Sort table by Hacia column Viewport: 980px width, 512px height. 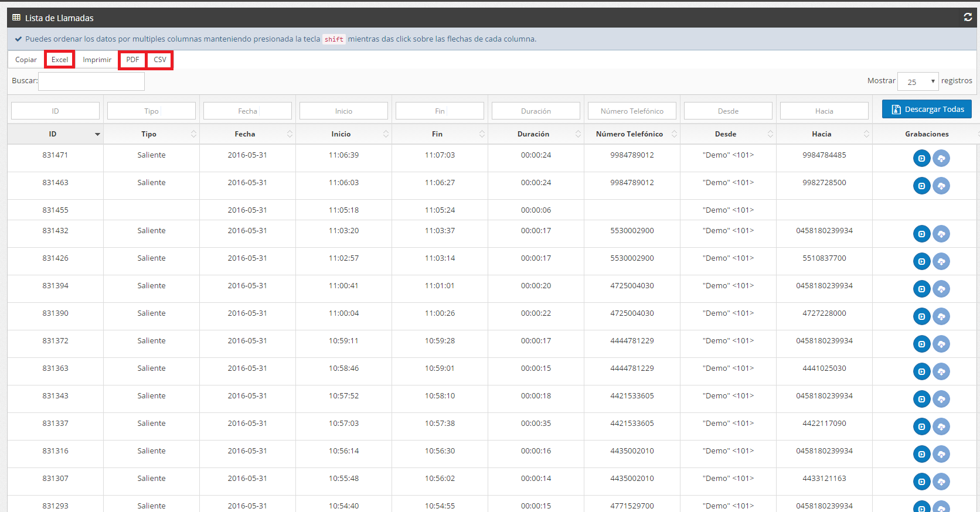coord(825,134)
